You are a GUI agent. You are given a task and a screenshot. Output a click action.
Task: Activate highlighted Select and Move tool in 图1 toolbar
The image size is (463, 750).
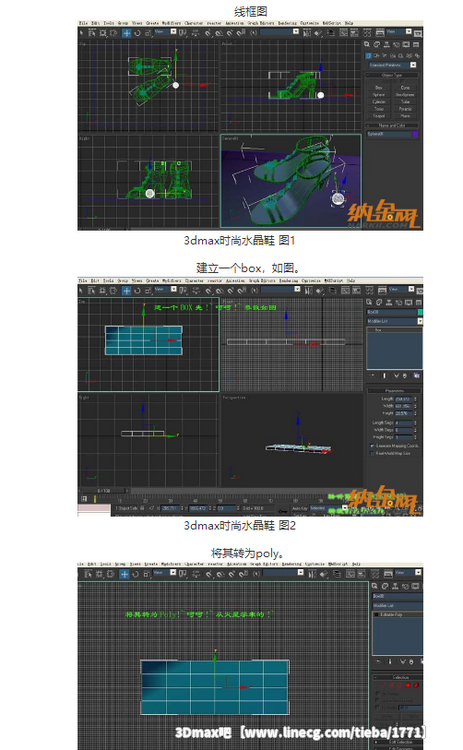126,33
